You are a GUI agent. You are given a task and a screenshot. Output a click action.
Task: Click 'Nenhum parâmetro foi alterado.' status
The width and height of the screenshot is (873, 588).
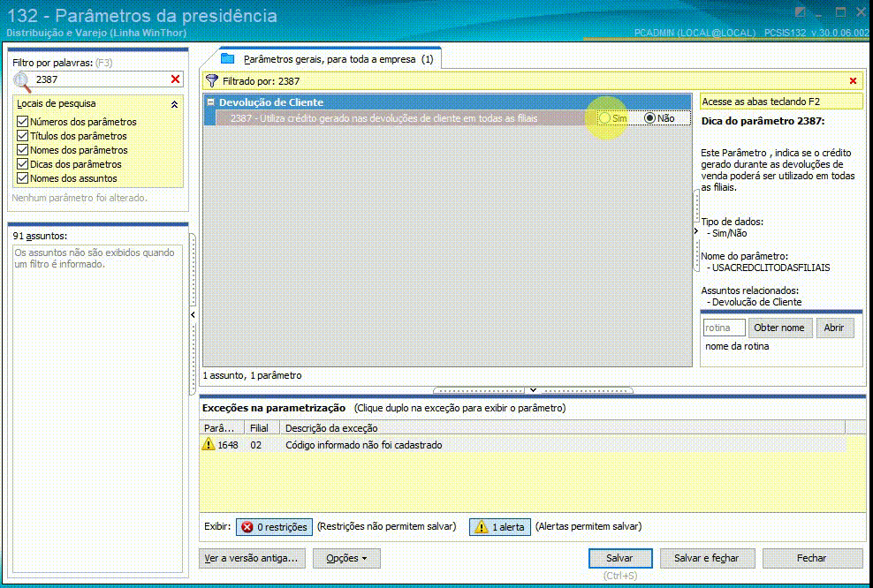click(x=80, y=198)
